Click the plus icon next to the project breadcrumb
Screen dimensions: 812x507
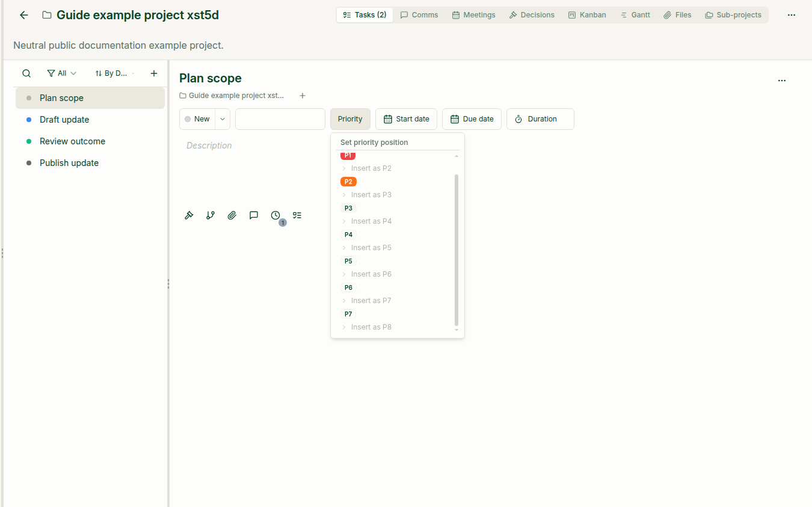pos(303,96)
